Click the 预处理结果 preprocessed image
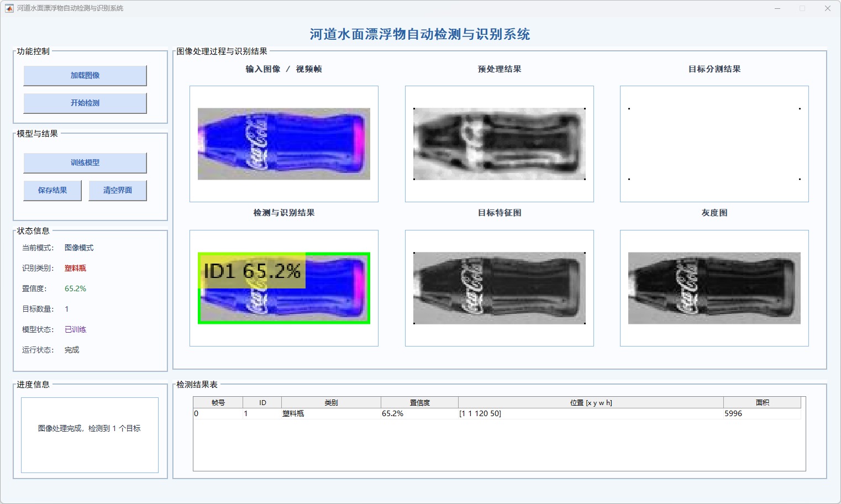 point(499,144)
